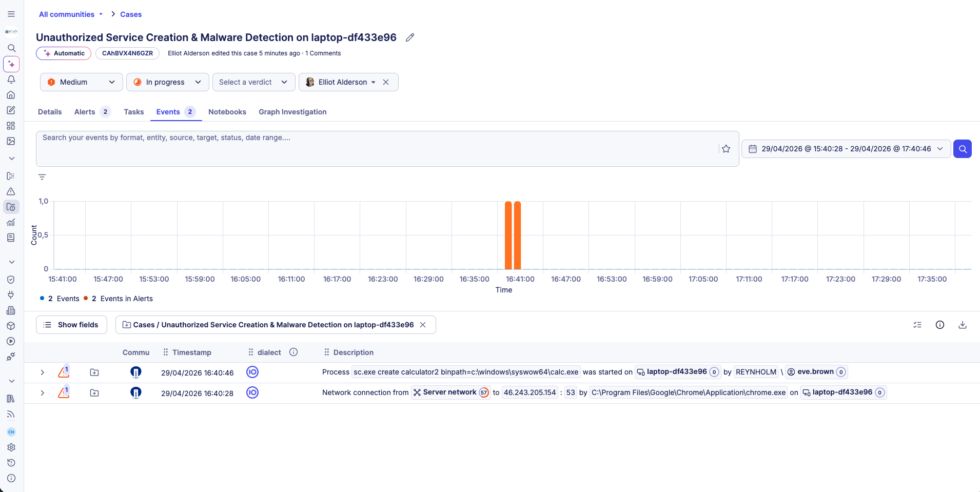Run the event search with magnifier button
Screen dimensions: 980x492
pyautogui.click(x=962, y=149)
